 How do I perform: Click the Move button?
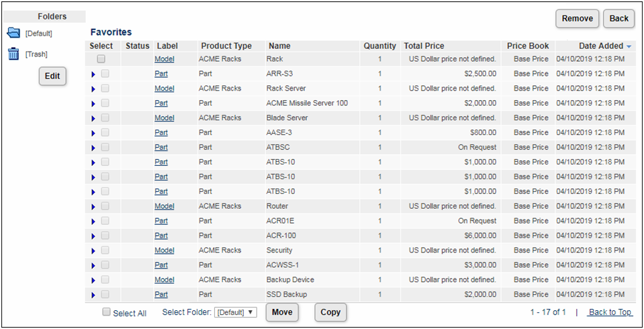coord(282,312)
